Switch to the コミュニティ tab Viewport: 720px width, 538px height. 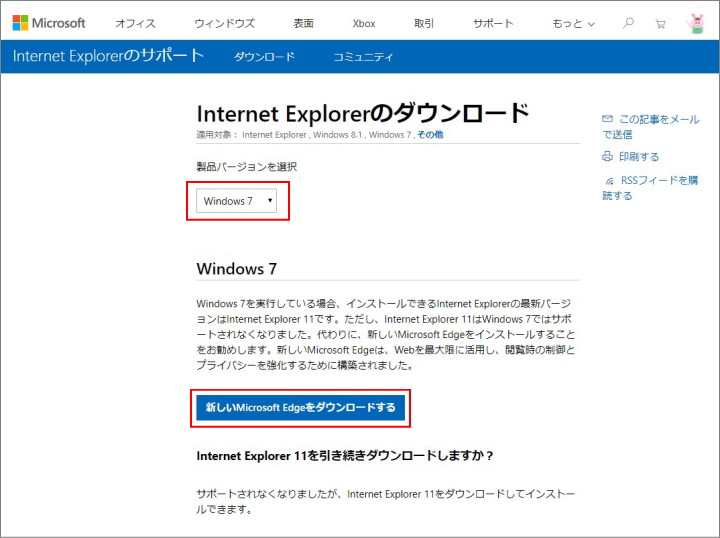(x=363, y=57)
